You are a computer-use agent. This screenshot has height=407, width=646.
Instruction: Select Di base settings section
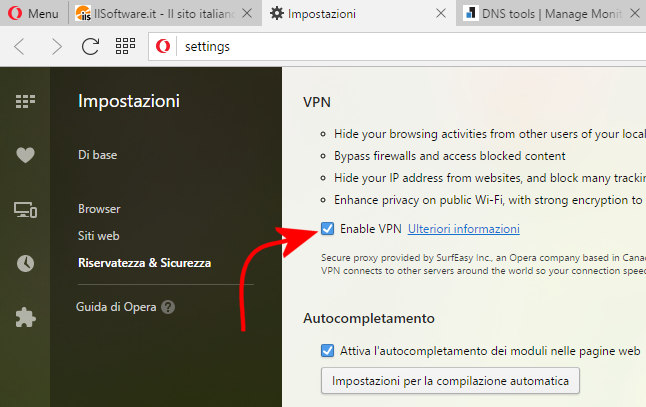pos(98,155)
